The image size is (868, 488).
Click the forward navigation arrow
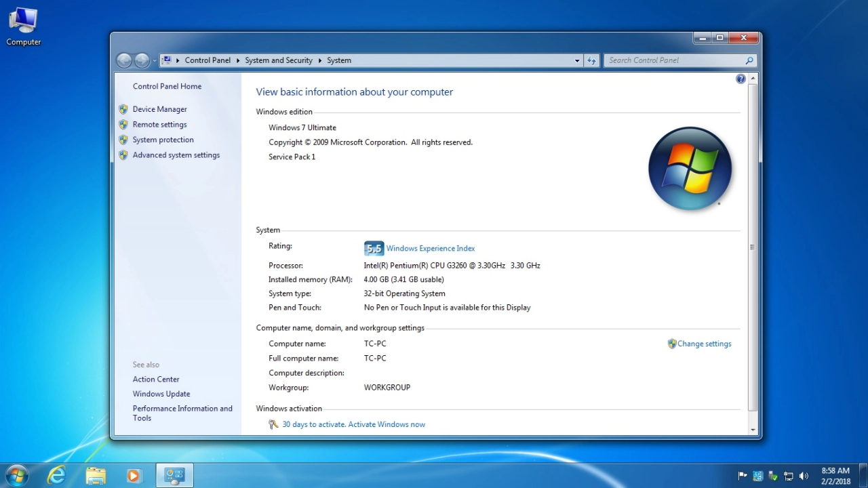142,60
